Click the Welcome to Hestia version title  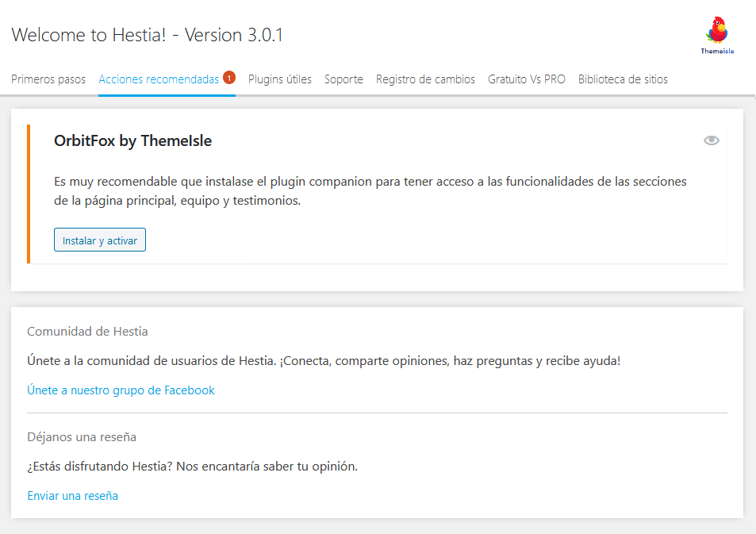(x=148, y=35)
